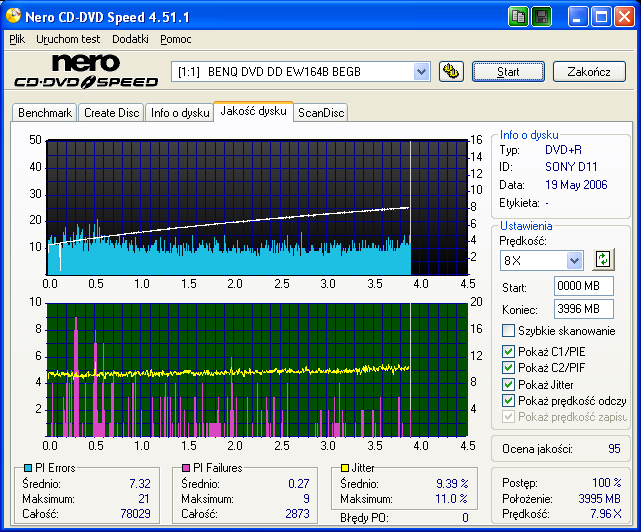Click PI Failures total 2873
Image resolution: width=641 pixels, height=532 pixels.
click(x=297, y=514)
